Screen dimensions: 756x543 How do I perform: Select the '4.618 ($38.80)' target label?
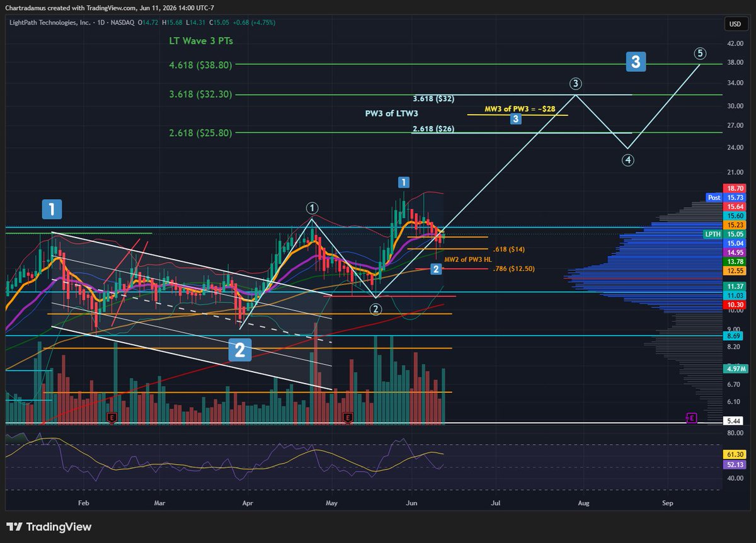point(200,65)
